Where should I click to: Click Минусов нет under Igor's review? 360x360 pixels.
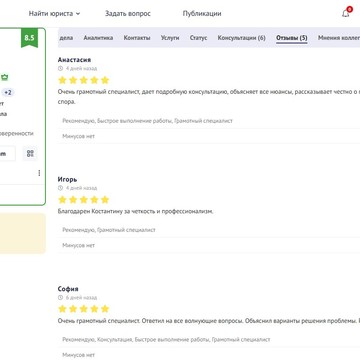pos(78,245)
